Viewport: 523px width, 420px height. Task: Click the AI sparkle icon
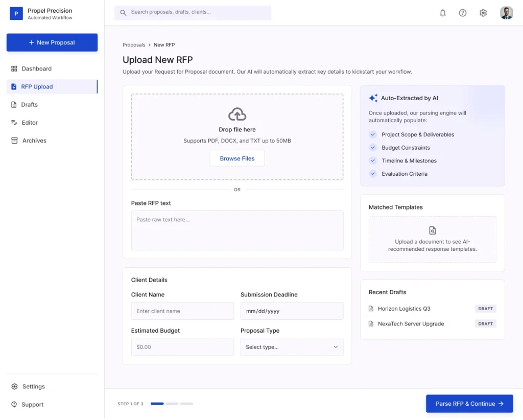pyautogui.click(x=373, y=98)
